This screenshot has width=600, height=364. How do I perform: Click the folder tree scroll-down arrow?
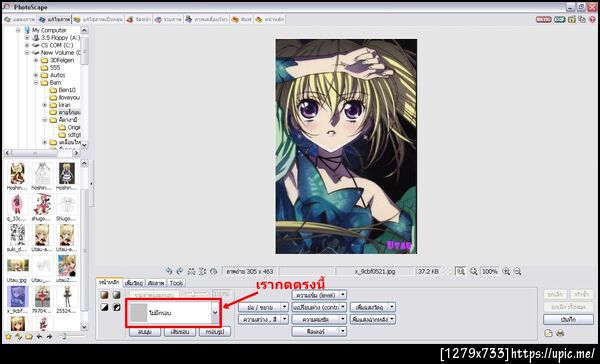pos(84,145)
